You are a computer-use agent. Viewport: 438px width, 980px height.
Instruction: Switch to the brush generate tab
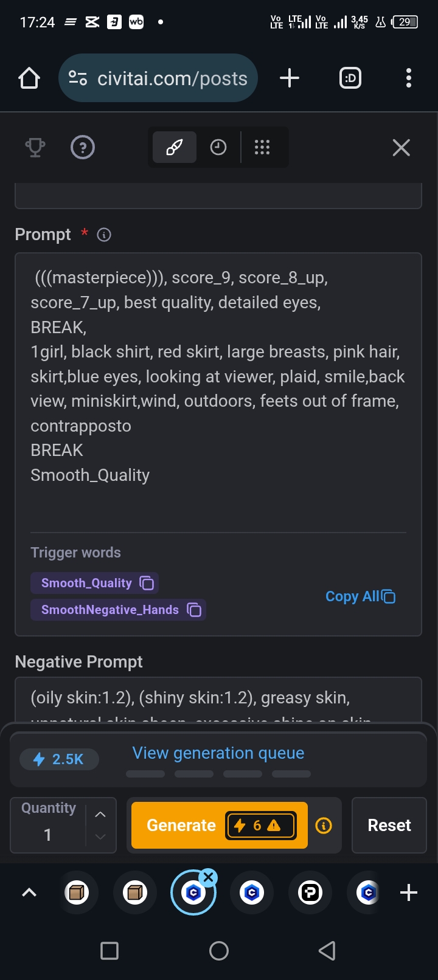pos(175,148)
